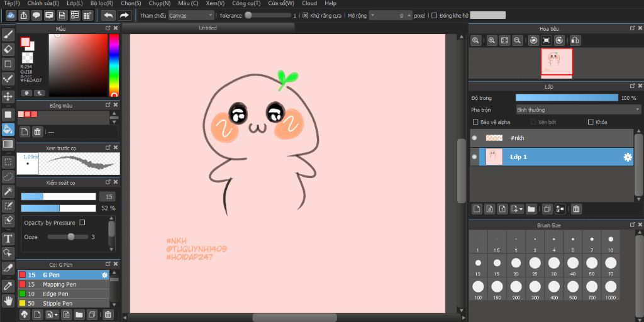Choose brush size 100 preset

[478, 289]
